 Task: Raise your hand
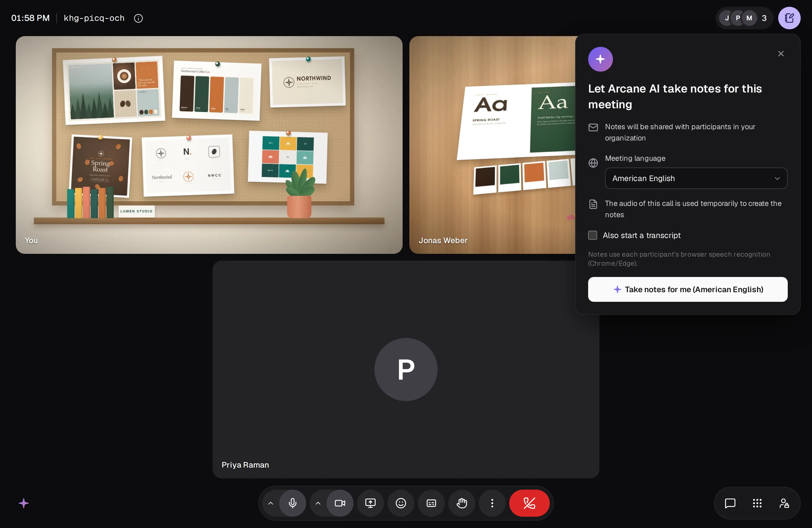[462, 503]
